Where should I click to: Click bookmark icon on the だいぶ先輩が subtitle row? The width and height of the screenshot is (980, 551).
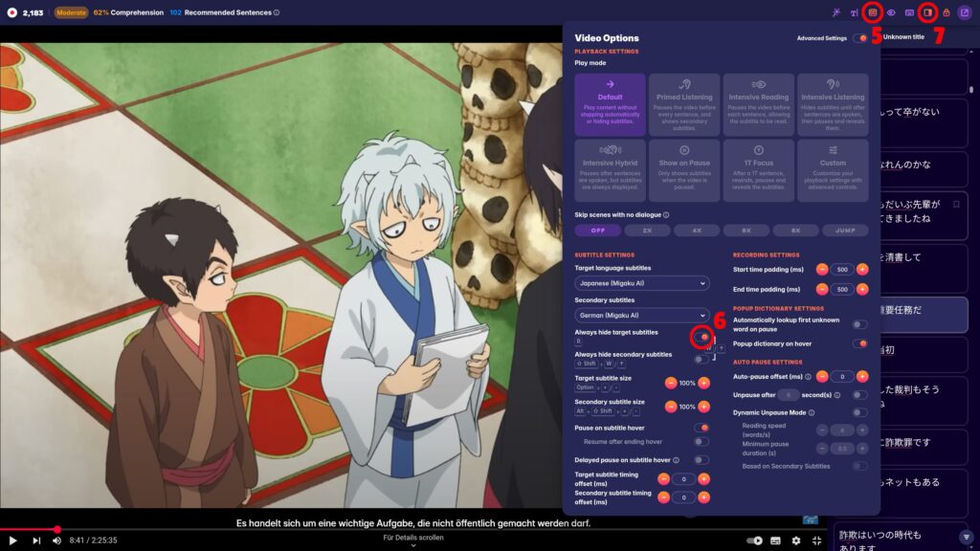[x=956, y=205]
